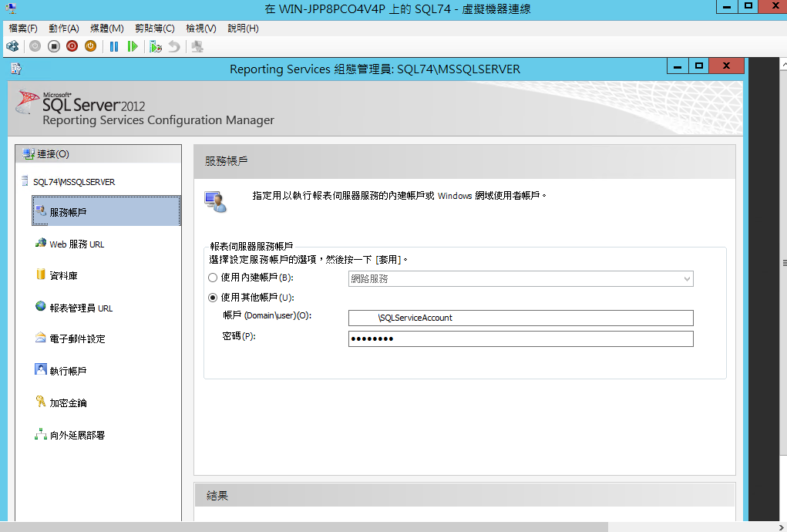The height and width of the screenshot is (532, 787).
Task: Select 服務帳戶 in the sidebar
Action: [x=106, y=211]
